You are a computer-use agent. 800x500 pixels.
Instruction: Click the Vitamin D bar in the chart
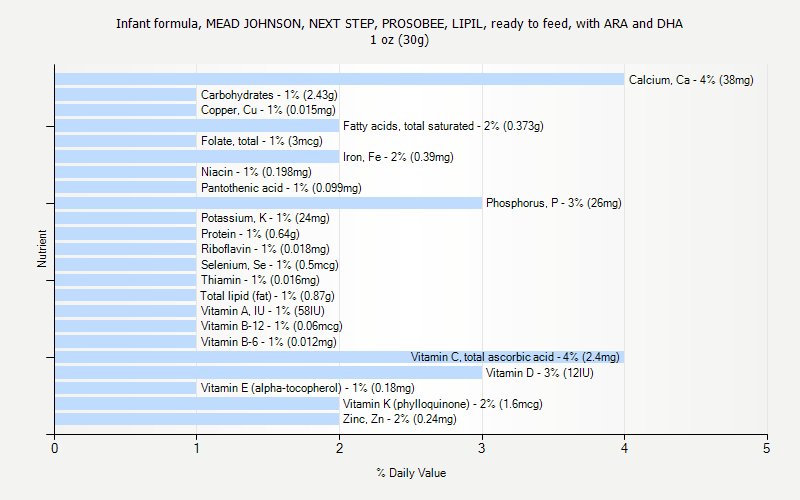pos(268,373)
